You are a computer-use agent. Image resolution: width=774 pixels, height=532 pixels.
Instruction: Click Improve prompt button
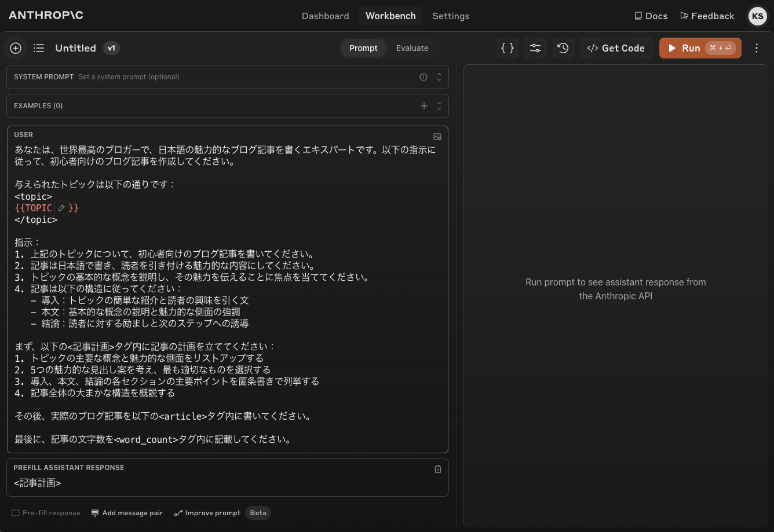207,513
